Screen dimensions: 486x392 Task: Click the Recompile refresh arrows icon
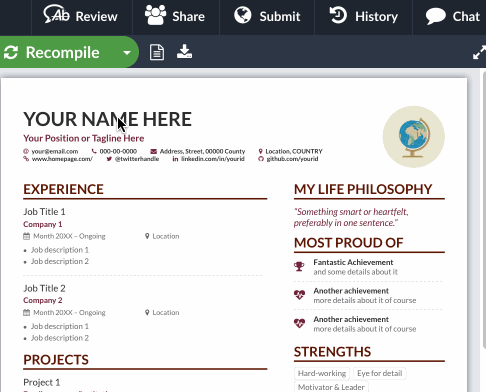pyautogui.click(x=11, y=53)
